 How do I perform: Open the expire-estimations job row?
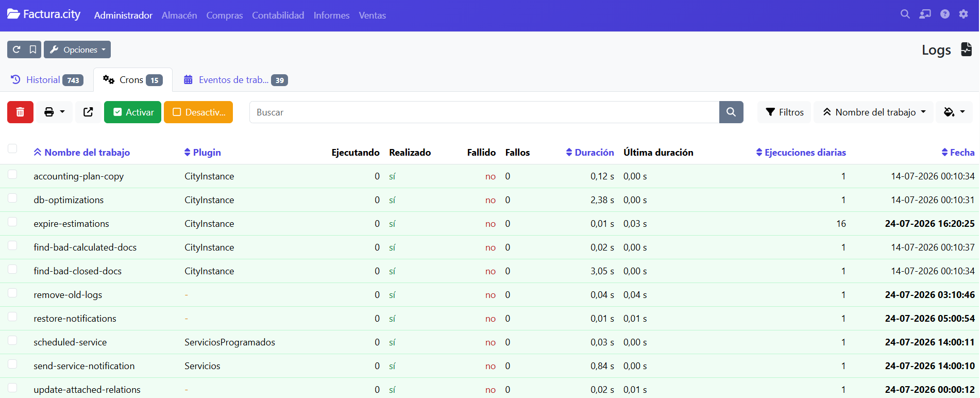[x=489, y=224]
